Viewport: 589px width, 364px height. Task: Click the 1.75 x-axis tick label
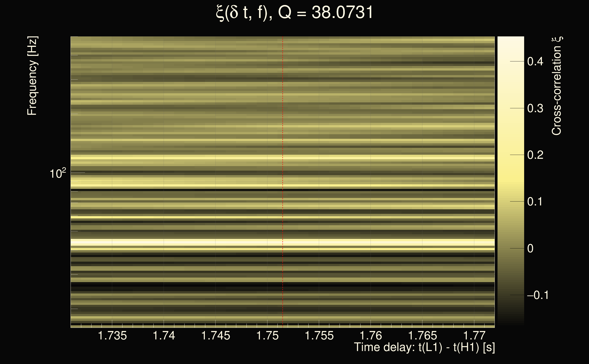[x=267, y=336]
